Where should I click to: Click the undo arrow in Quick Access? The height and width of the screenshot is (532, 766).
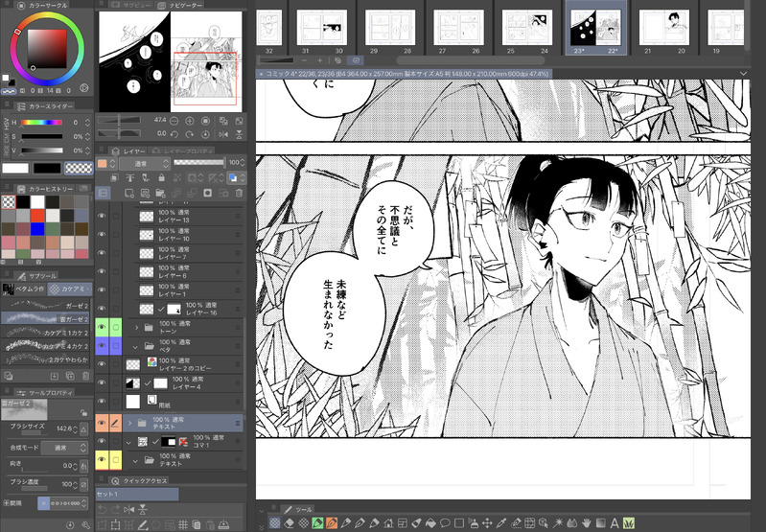(x=102, y=509)
